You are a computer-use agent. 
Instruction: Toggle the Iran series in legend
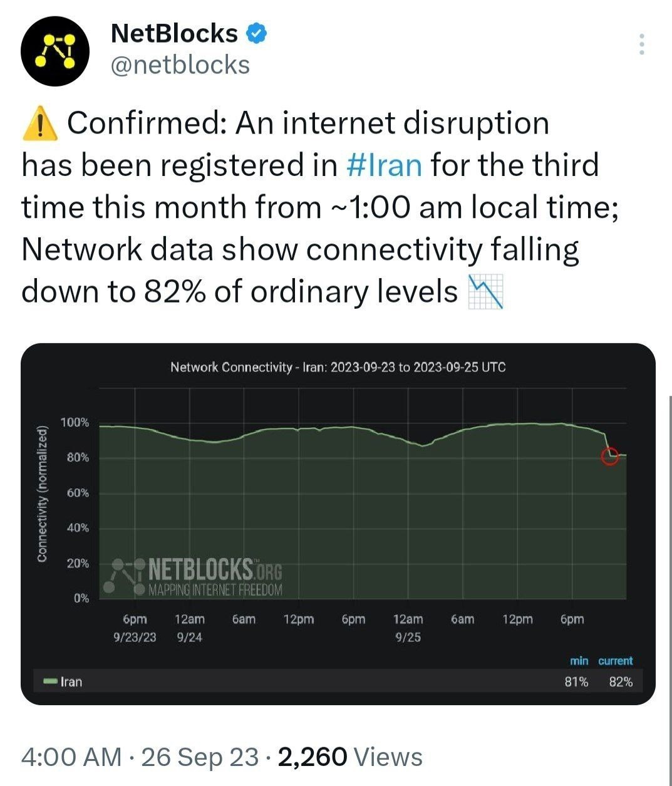pos(71,681)
